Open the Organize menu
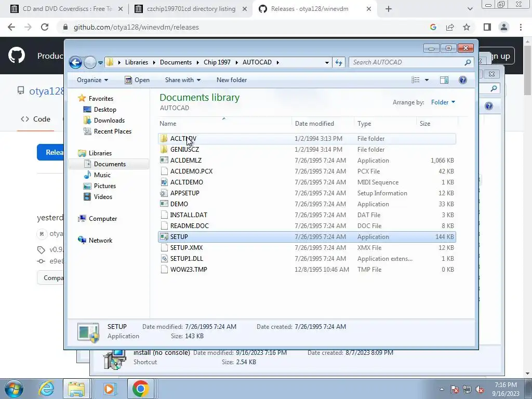 coord(92,80)
